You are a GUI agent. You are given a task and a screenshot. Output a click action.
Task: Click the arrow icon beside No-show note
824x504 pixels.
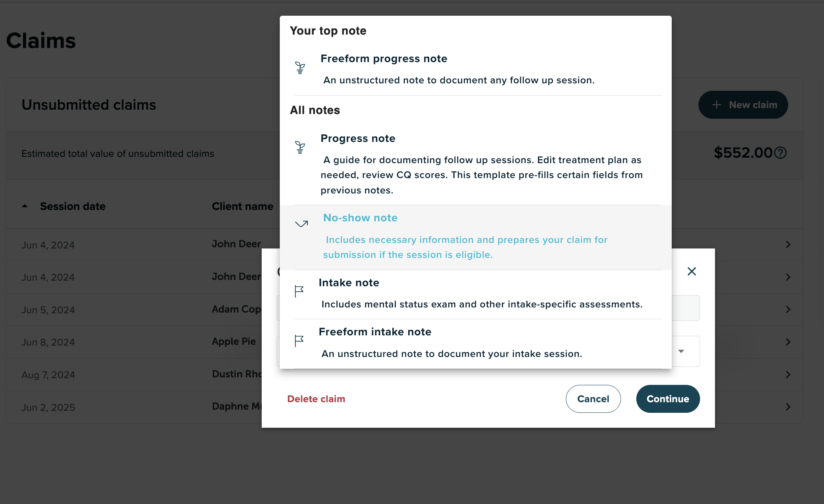(x=301, y=224)
